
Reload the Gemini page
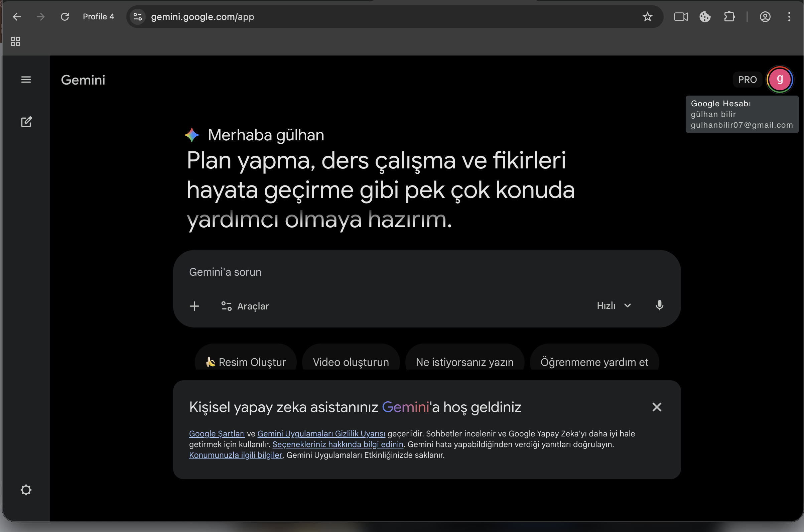[65, 17]
